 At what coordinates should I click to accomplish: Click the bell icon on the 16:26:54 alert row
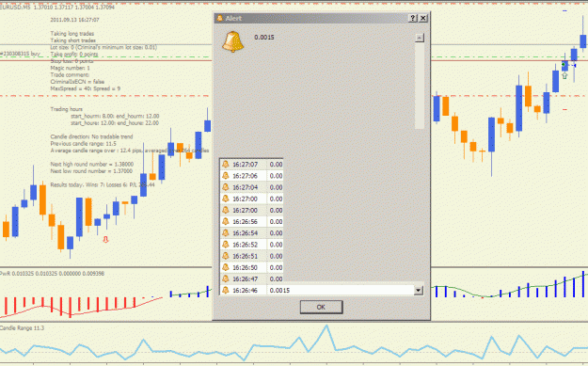(x=226, y=233)
